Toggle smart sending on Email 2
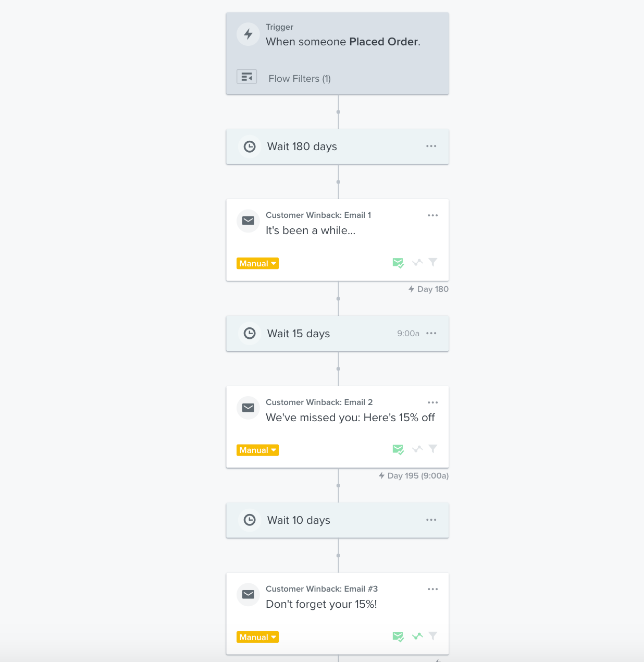 (x=398, y=449)
